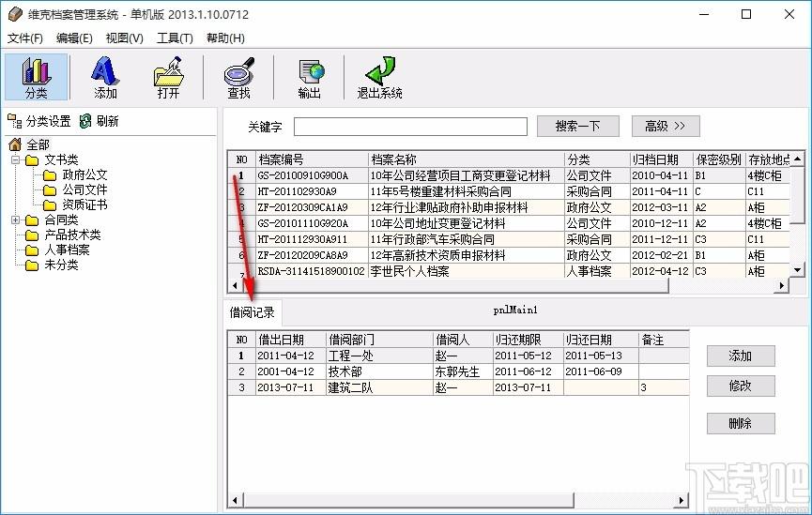Click archive list vertical scrollbar down arrow
This screenshot has width=812, height=515.
click(x=798, y=269)
